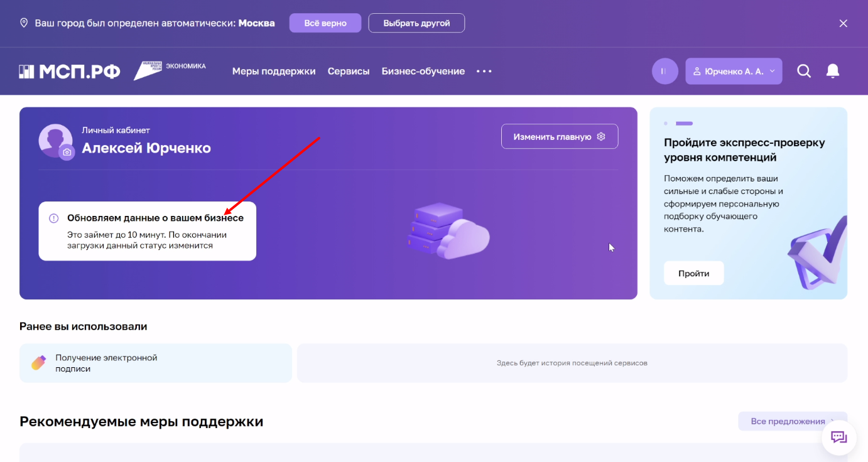The width and height of the screenshot is (868, 462).
Task: Expand the three-dots more menu
Action: click(484, 72)
